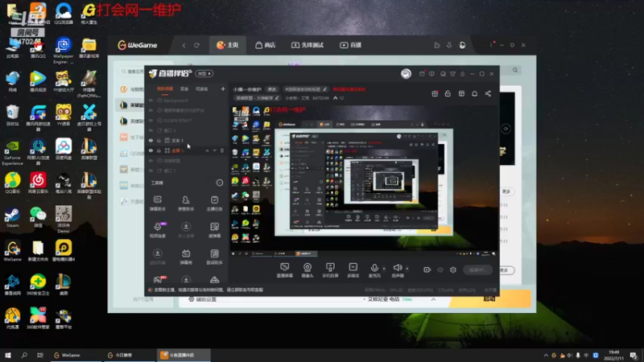
Task: Click the share icon in stream header
Action: [x=488, y=93]
